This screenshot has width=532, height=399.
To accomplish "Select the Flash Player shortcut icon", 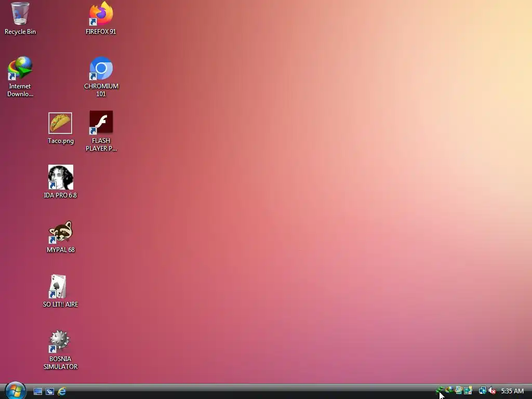I will tap(101, 131).
